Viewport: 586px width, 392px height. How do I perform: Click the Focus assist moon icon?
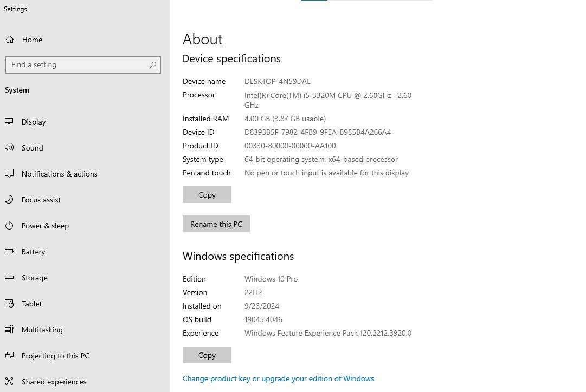9,200
